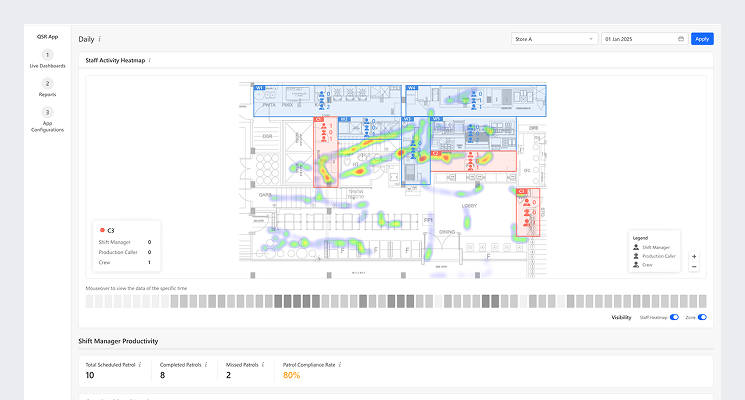The image size is (745, 400).
Task: Click info icon beside Total Scheduled Patrol
Action: [140, 365]
